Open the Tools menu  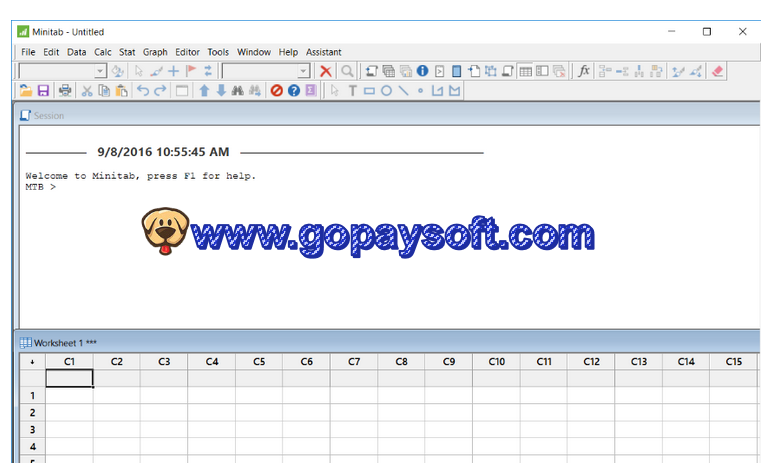(218, 52)
